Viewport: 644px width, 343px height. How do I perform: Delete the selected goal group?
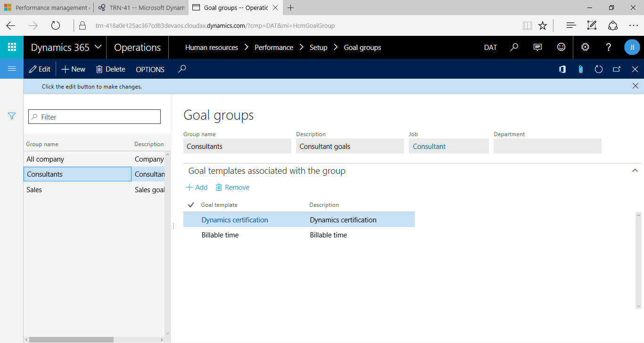(111, 69)
